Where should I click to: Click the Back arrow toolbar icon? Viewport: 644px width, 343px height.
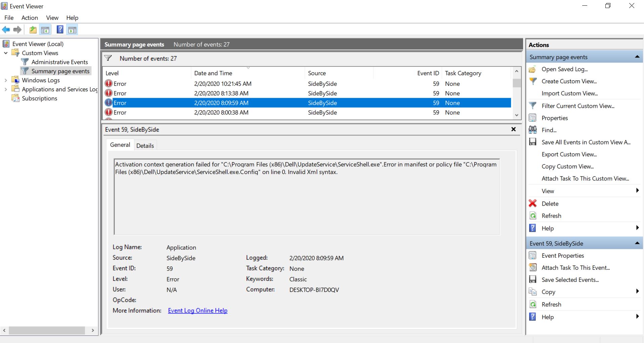(x=6, y=30)
